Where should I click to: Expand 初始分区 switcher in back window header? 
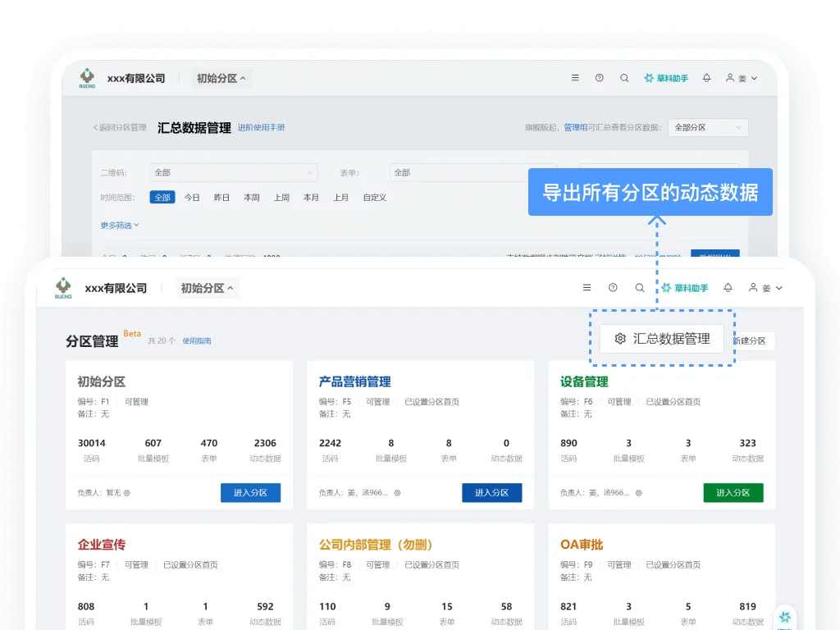coord(221,78)
